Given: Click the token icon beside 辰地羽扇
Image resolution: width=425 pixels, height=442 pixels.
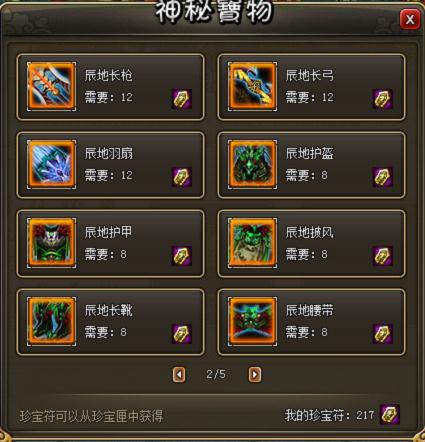Looking at the screenshot, I should pyautogui.click(x=182, y=177).
